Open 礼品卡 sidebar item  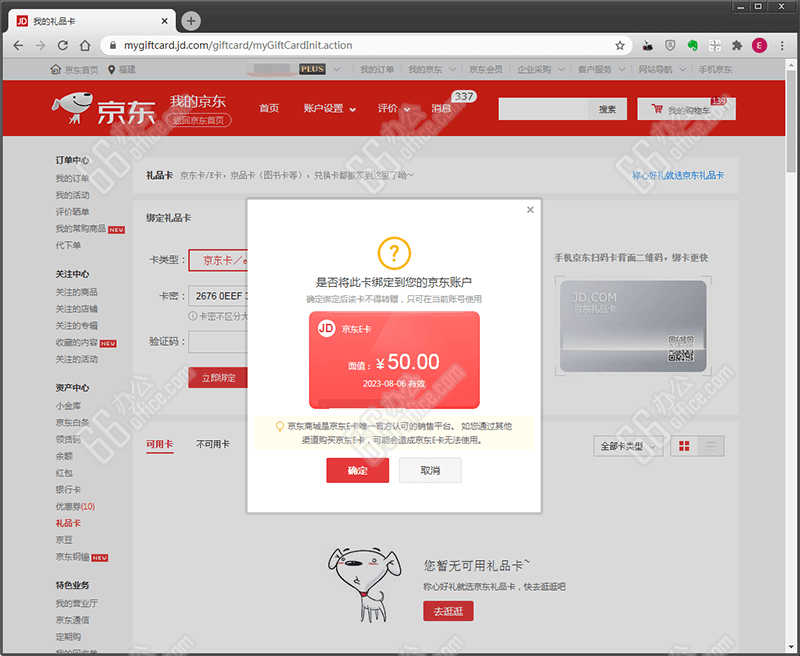[68, 523]
